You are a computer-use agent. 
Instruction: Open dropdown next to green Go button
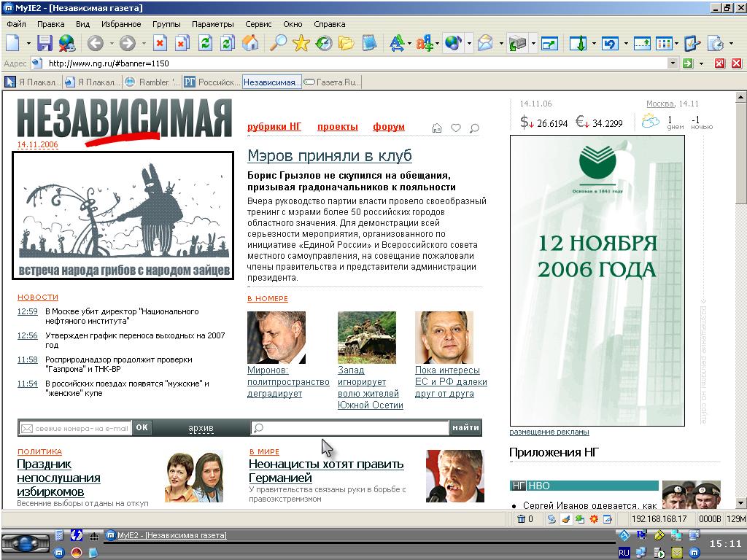point(701,63)
